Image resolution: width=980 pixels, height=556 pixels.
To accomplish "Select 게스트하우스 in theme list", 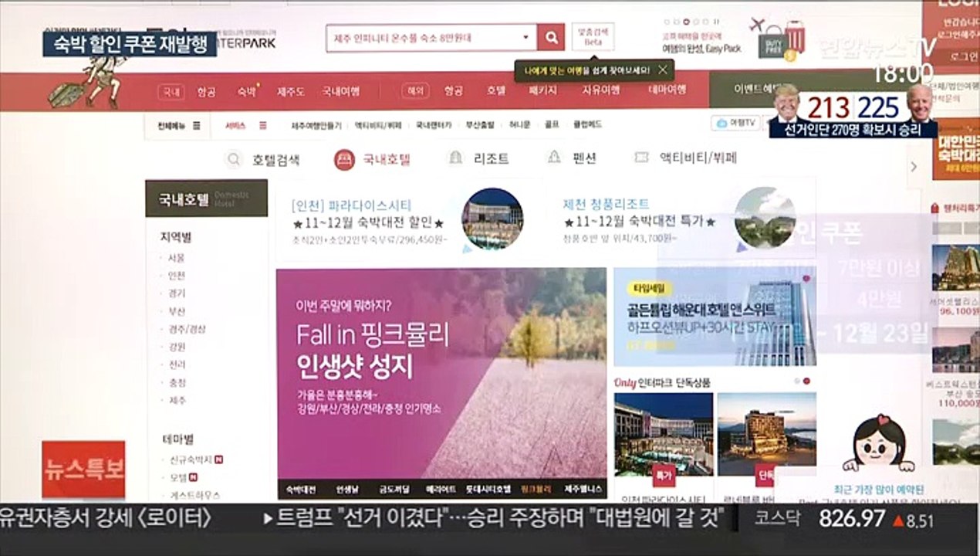I will [x=194, y=495].
